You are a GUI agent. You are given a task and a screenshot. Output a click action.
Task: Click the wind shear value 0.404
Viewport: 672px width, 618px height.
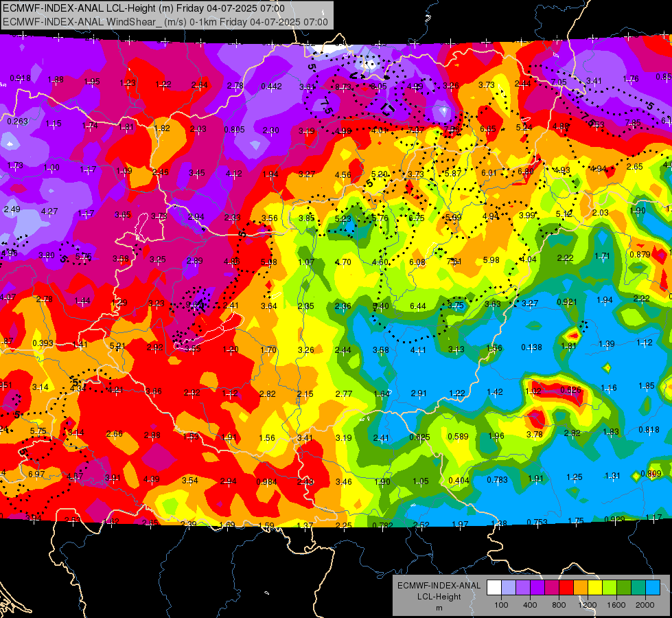pyautogui.click(x=459, y=481)
